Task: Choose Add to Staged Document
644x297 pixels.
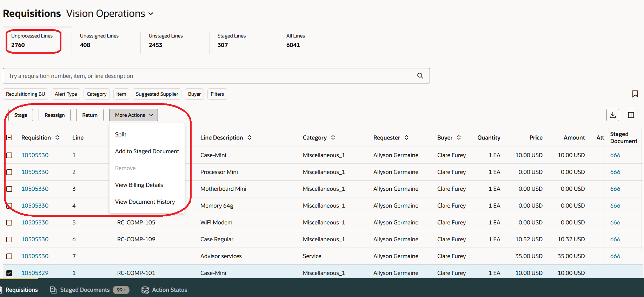Action: point(147,151)
